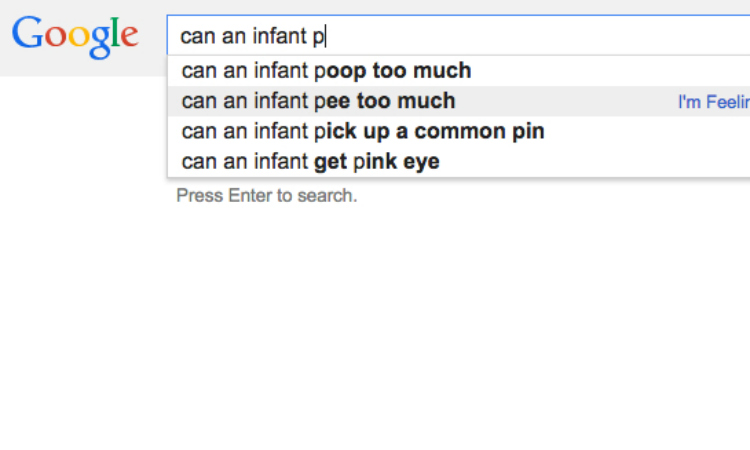Click the yellow letter o in Google logo
Image resolution: width=750 pixels, height=450 pixels.
point(79,36)
